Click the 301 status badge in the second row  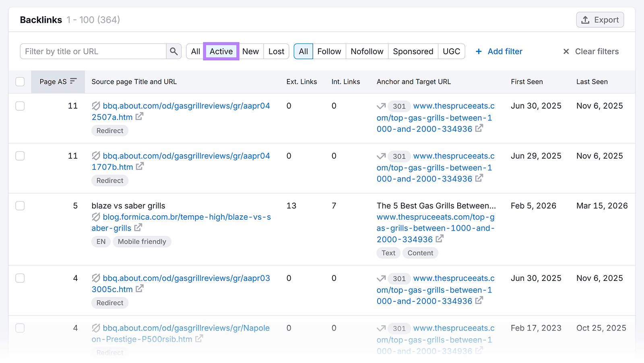pyautogui.click(x=399, y=156)
